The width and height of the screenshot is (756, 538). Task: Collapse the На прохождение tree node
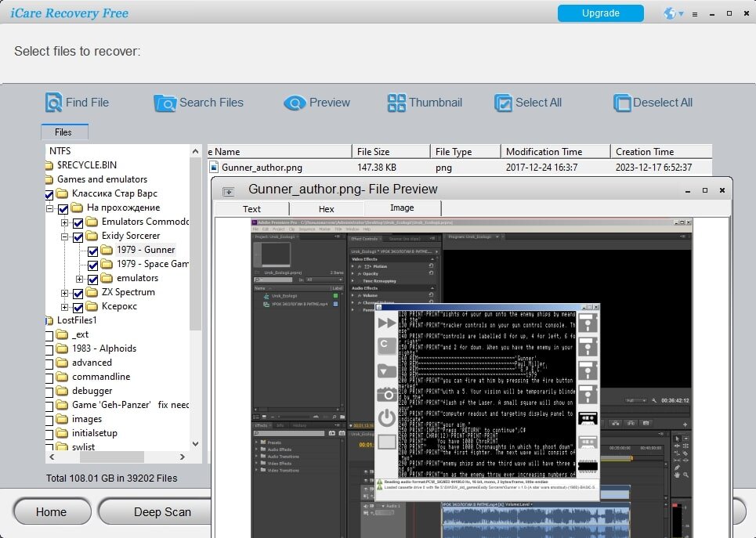[49, 209]
